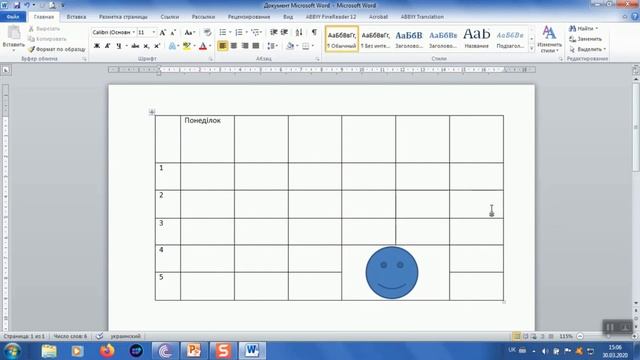
Task: Toggle bold formatting (Ж)
Action: 97,46
